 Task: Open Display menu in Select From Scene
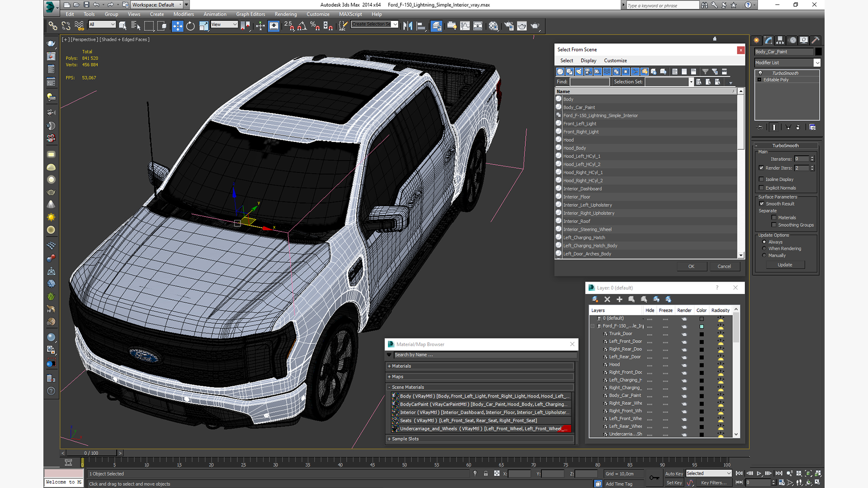click(x=588, y=61)
